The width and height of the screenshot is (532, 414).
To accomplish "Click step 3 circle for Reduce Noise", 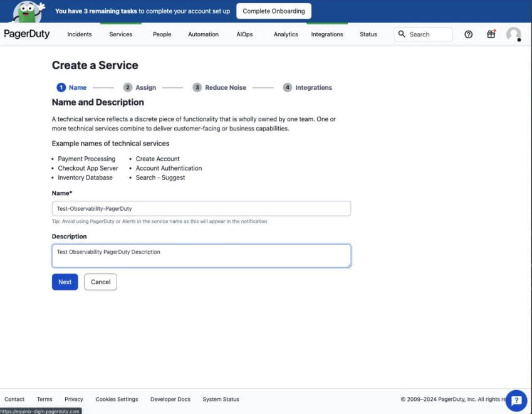I will tap(197, 87).
